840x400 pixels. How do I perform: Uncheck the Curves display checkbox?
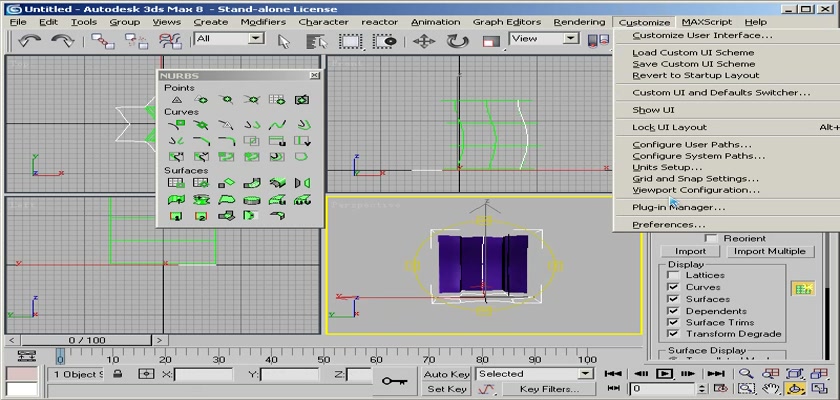pos(673,287)
